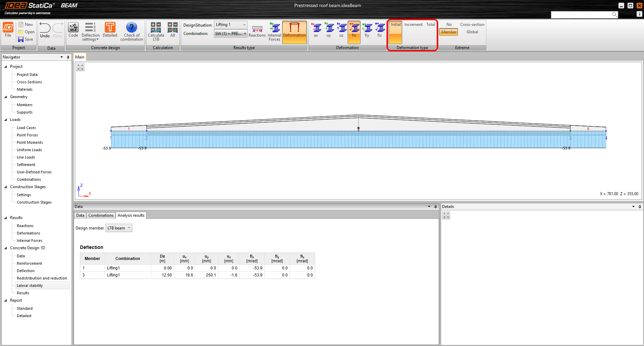Viewport: 644px width, 346px height.
Task: Run Check of combination
Action: (132, 31)
